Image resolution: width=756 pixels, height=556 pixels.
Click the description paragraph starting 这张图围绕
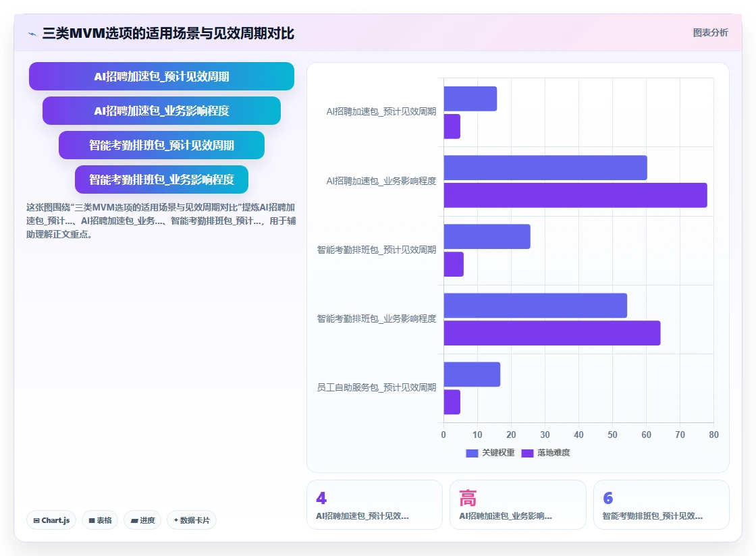tap(161, 221)
